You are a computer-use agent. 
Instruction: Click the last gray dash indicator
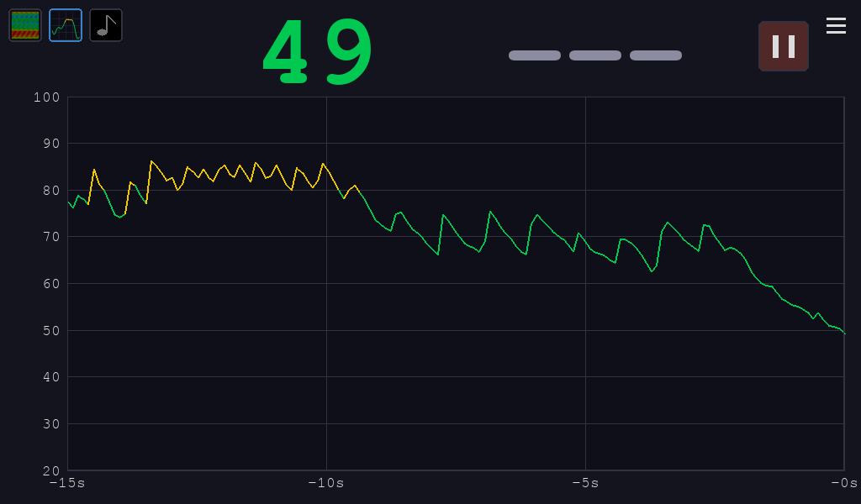coord(655,55)
